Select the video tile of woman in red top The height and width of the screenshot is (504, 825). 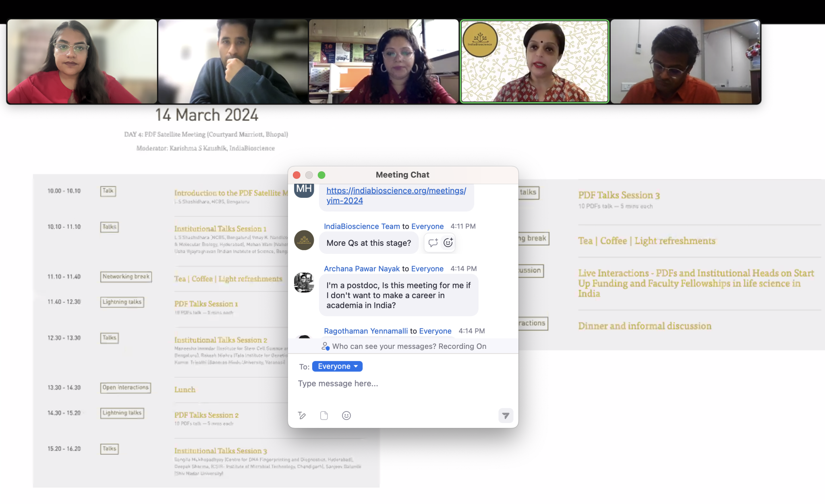point(82,61)
